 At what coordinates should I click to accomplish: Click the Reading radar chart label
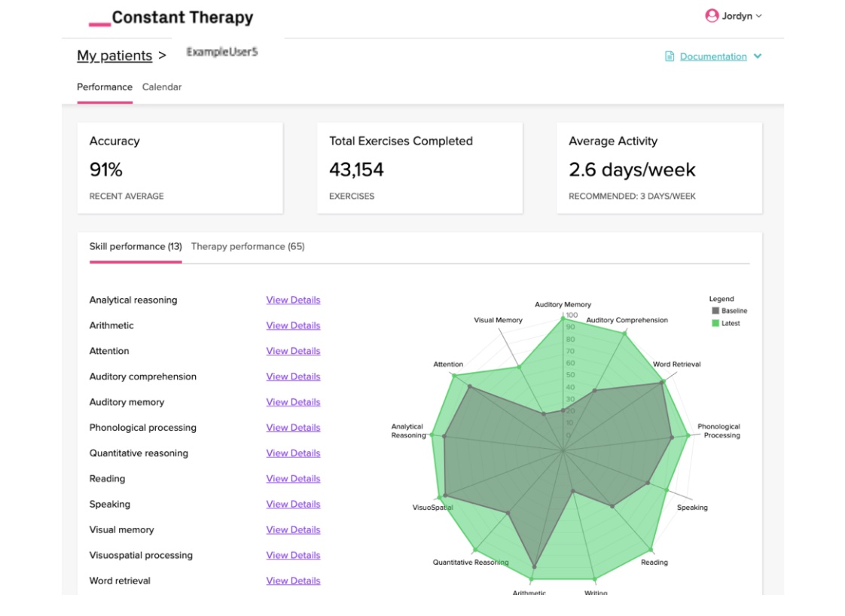[654, 562]
